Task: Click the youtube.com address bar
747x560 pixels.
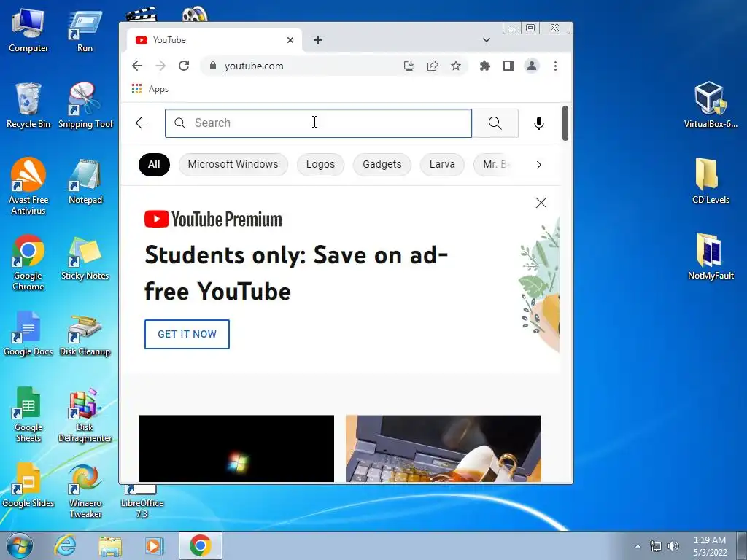Action: (x=303, y=66)
